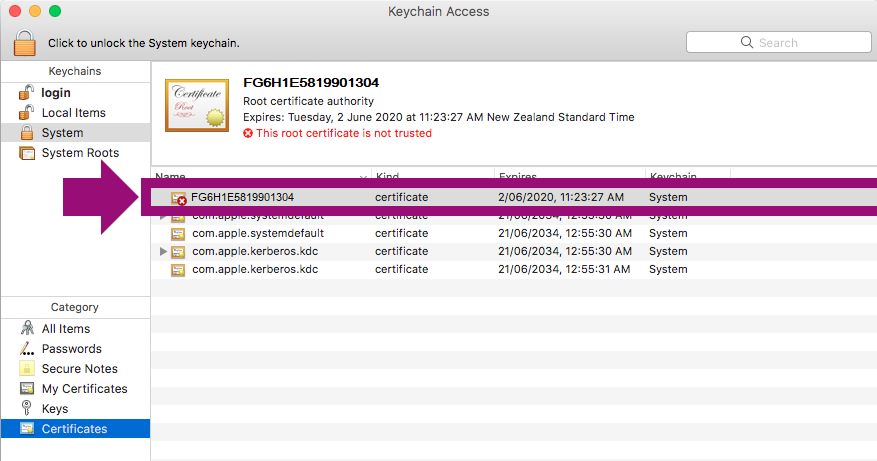This screenshot has height=461, width=877.
Task: Click 'Click to unlock the System keychain' text
Action: 144,43
